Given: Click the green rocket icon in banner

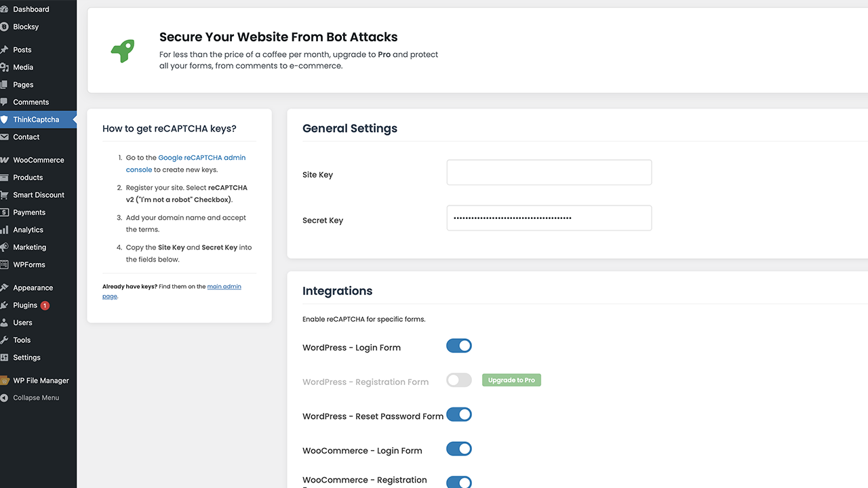Looking at the screenshot, I should click(x=123, y=50).
